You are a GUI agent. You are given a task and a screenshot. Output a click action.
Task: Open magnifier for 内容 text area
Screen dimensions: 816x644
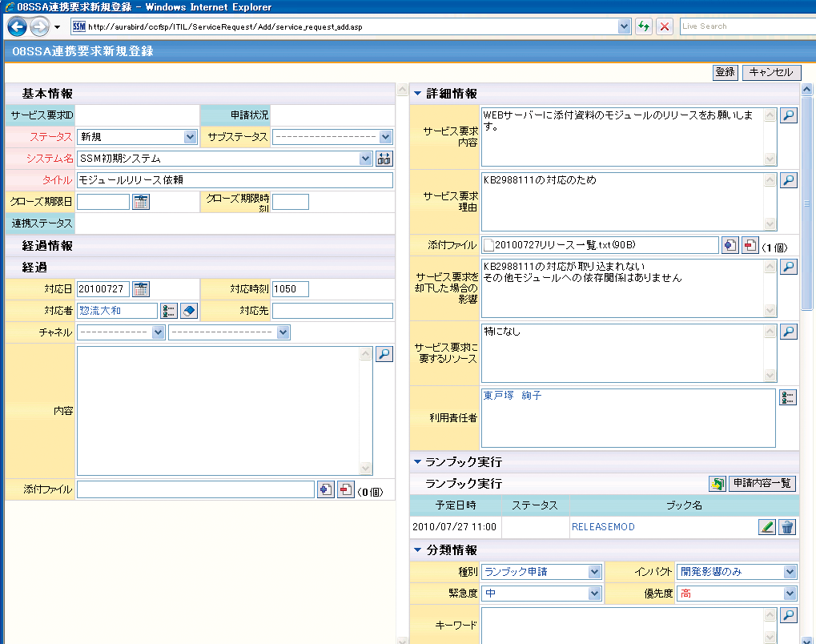click(x=384, y=354)
